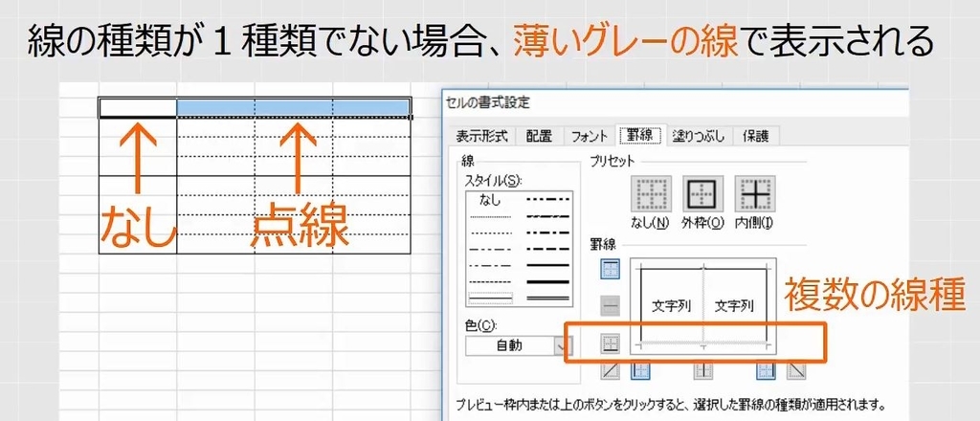This screenshot has height=421, width=980.
Task: Open the 配置 tab
Action: pyautogui.click(x=538, y=136)
